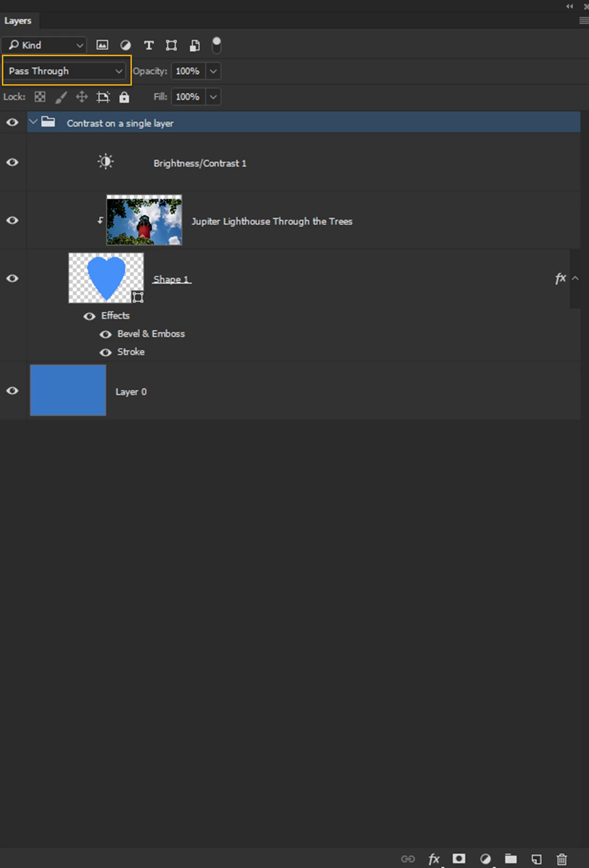Click the Stroke effect label
The height and width of the screenshot is (868, 589).
click(131, 352)
